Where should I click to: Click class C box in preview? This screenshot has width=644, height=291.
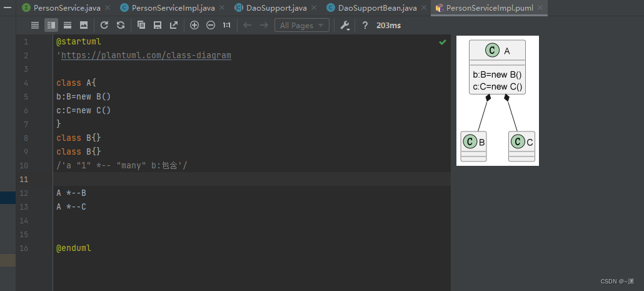click(521, 146)
